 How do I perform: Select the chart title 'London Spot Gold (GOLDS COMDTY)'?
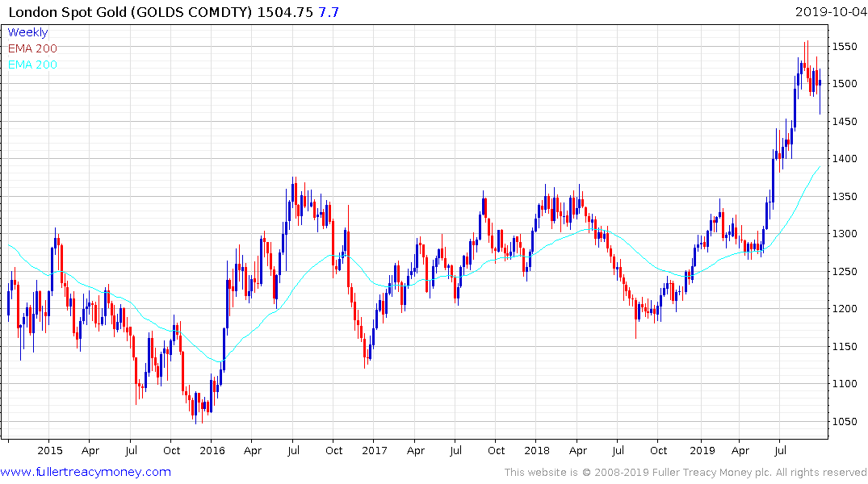[x=130, y=12]
